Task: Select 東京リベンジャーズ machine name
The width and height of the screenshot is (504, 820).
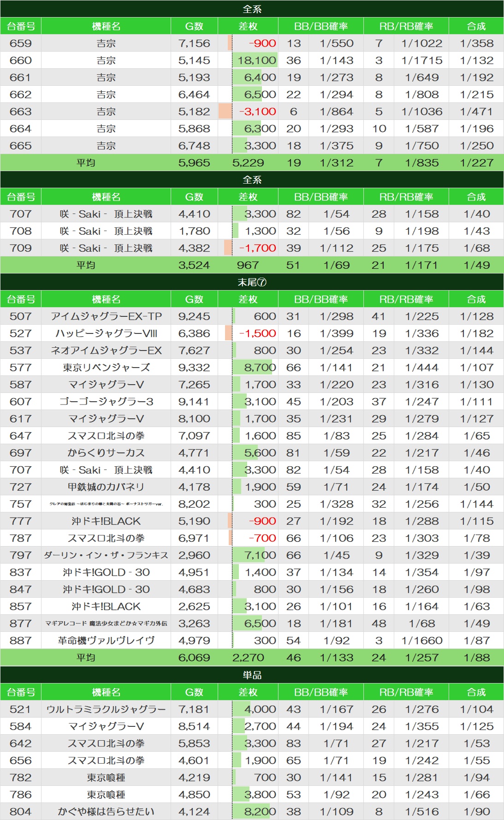Action: click(106, 368)
